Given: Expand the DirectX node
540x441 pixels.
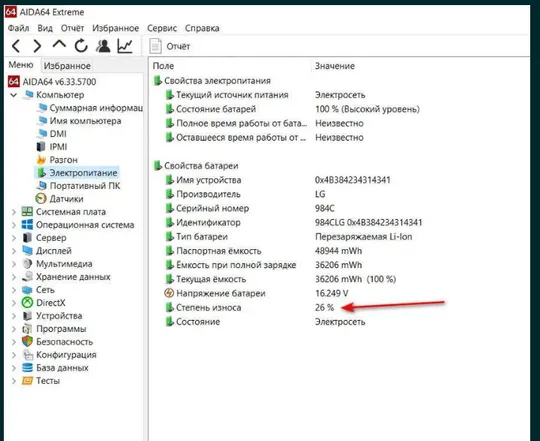Looking at the screenshot, I should click(x=14, y=303).
